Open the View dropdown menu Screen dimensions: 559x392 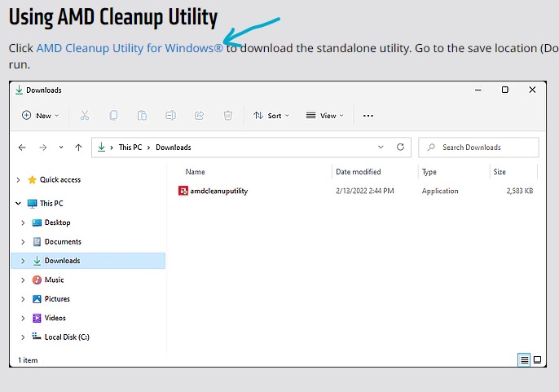click(324, 116)
